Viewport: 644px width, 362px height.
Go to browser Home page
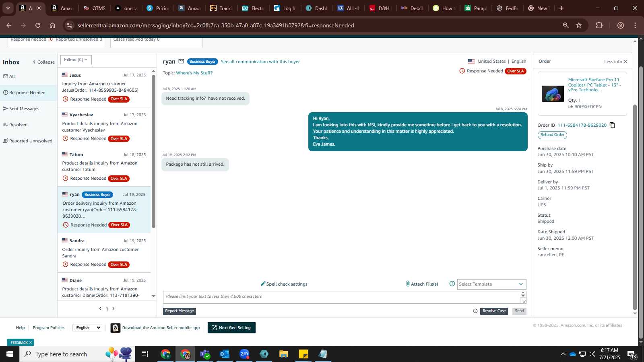point(52,25)
